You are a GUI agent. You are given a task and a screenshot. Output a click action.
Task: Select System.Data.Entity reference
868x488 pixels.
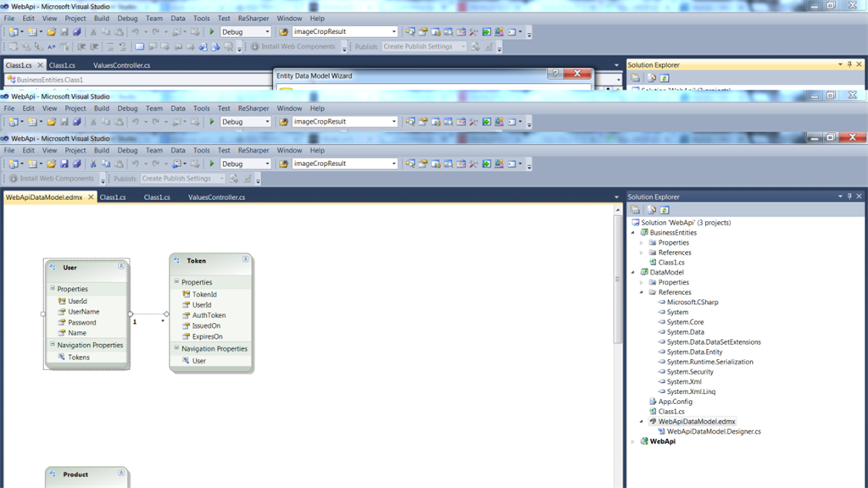(694, 352)
